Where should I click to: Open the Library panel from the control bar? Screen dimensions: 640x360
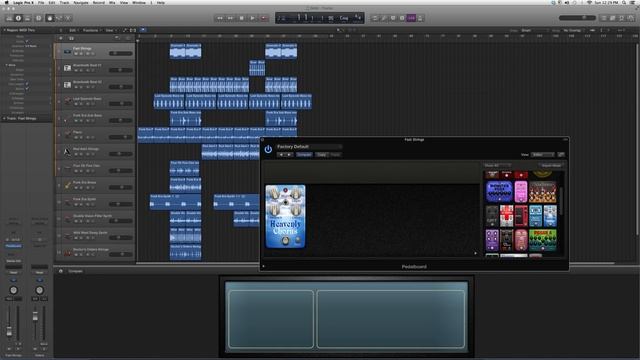pos(9,18)
